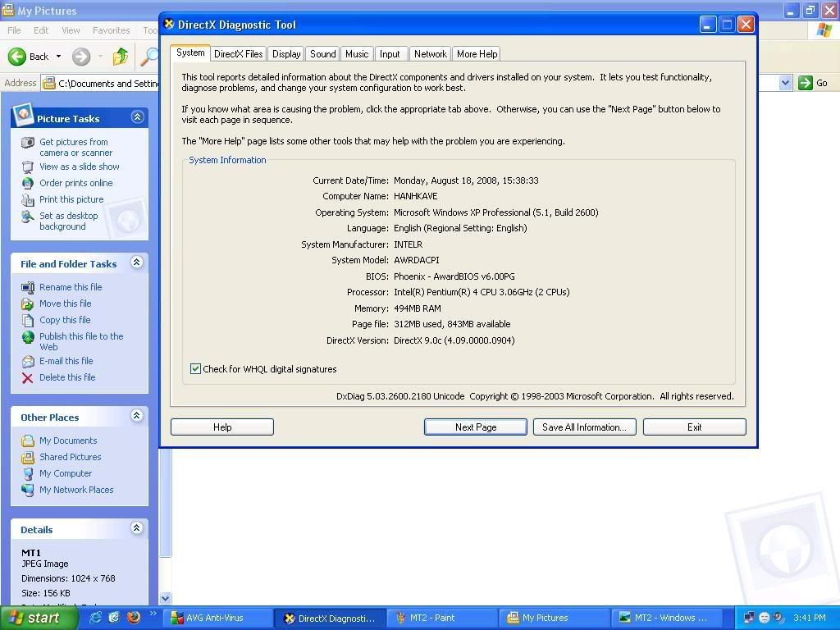Click the Back arrow icon in My Pictures
The image size is (840, 630).
(x=17, y=57)
